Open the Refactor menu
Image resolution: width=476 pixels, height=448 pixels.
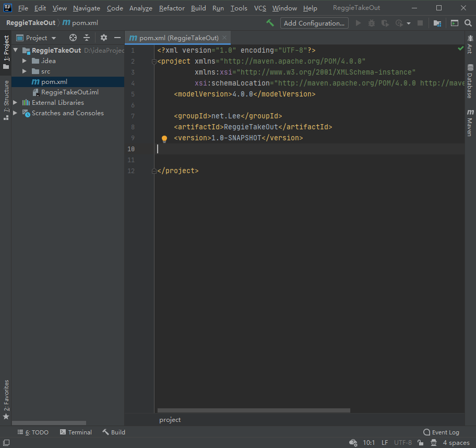[172, 8]
